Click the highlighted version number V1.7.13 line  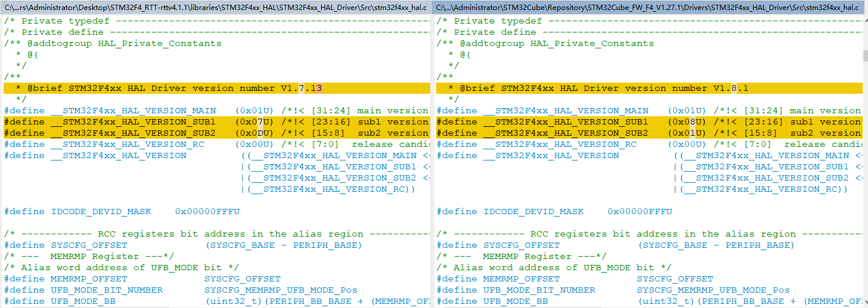216,89
